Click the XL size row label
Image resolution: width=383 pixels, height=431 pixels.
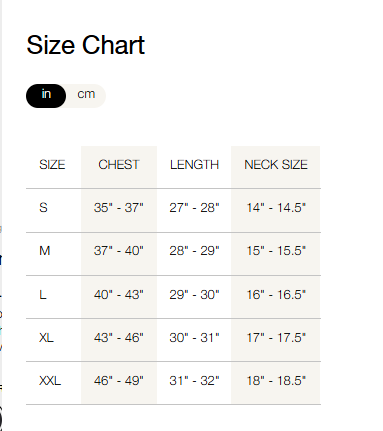pos(46,338)
